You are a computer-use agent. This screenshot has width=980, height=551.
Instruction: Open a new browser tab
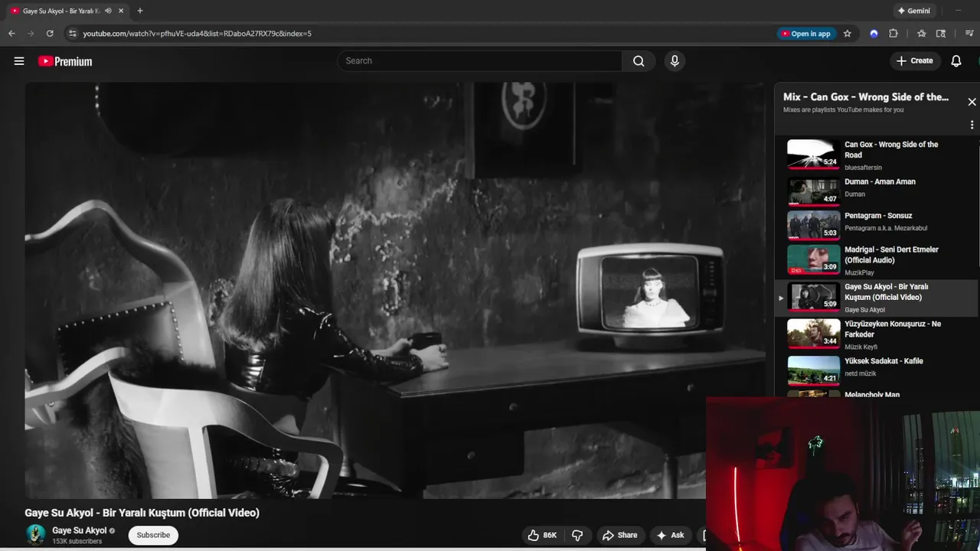pos(139,11)
